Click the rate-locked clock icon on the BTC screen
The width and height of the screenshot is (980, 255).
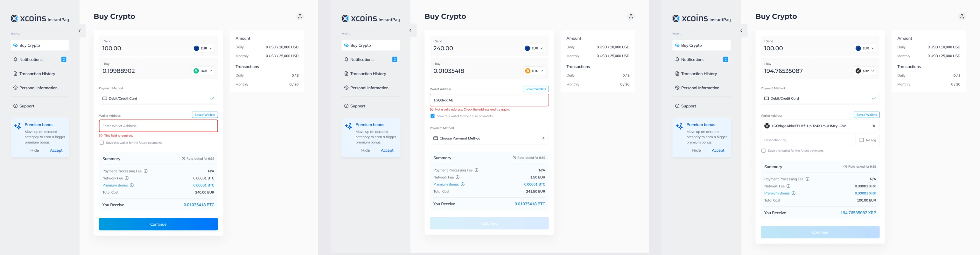coord(514,158)
